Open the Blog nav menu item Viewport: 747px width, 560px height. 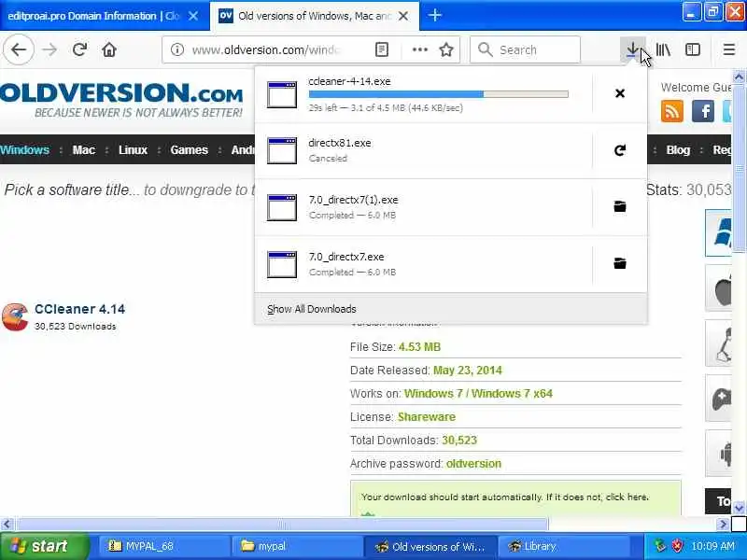[678, 150]
